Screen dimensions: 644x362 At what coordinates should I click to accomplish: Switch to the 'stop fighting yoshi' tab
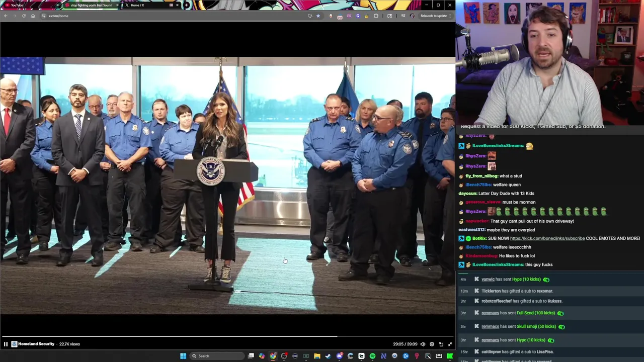[91, 5]
